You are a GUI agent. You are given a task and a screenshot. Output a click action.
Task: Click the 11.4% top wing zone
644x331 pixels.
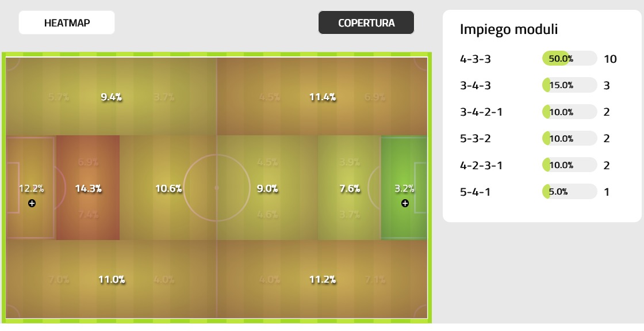(322, 97)
